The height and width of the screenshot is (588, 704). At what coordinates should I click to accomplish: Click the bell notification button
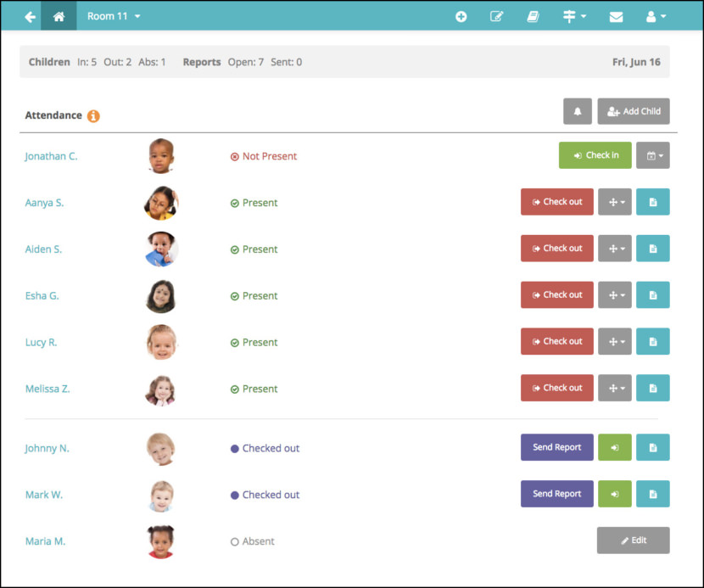(578, 111)
